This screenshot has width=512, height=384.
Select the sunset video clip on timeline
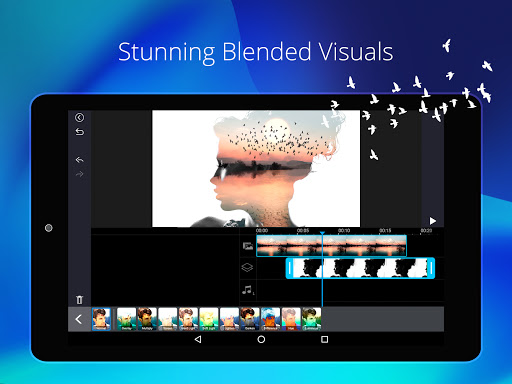331,246
